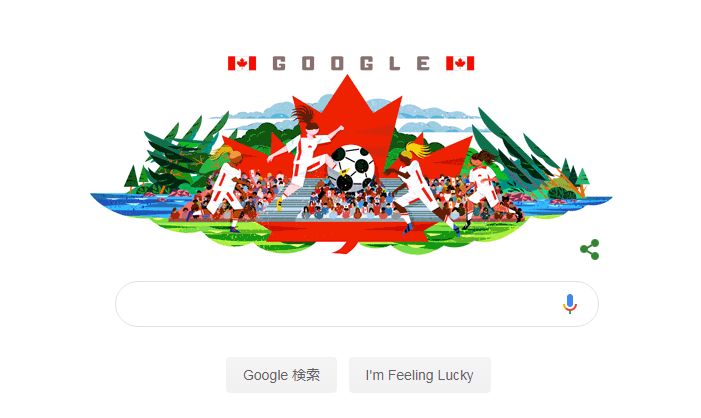Click the first letter G in GOOGLE

point(279,63)
